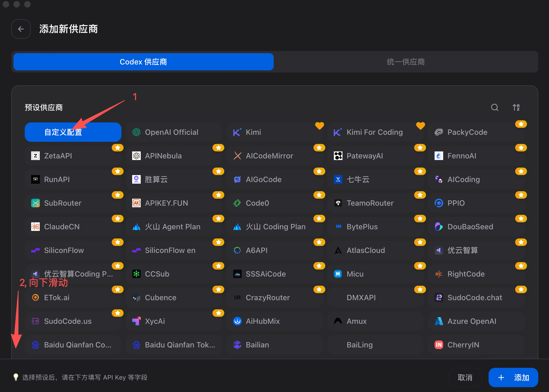This screenshot has height=392, width=549.
Task: Choose XycAi provider
Action: pyautogui.click(x=174, y=321)
